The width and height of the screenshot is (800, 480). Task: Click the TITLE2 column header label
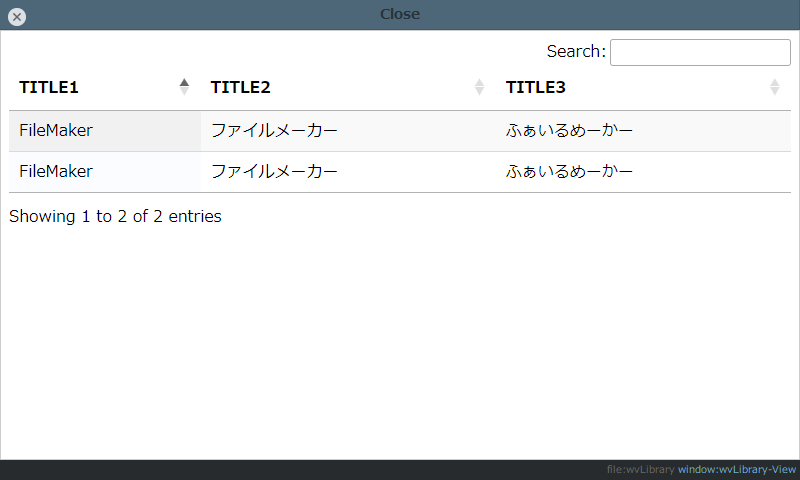[241, 88]
